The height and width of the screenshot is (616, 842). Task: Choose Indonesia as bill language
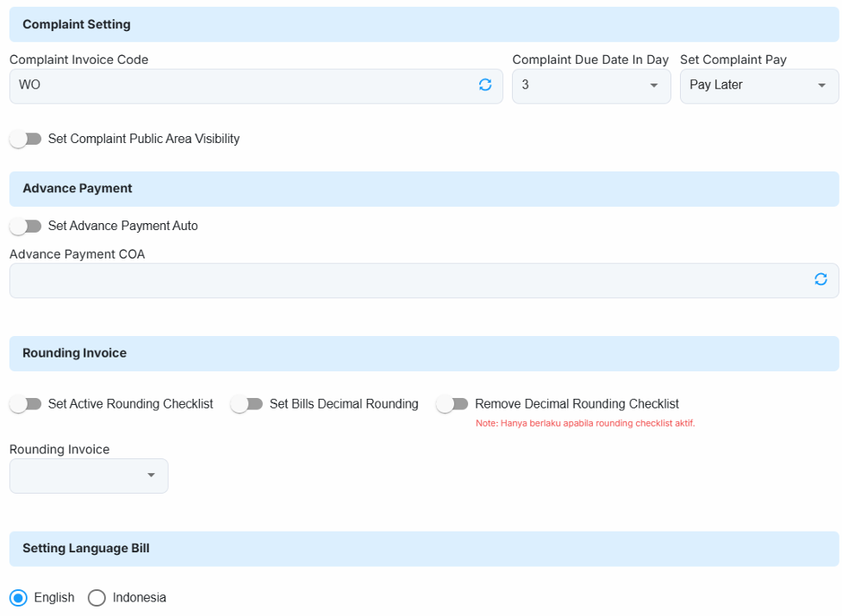click(97, 597)
